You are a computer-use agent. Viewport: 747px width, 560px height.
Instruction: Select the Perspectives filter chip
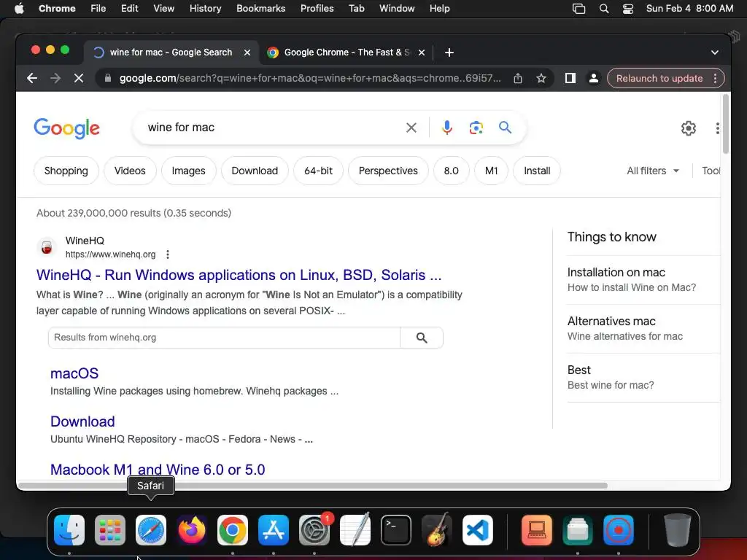tap(388, 171)
